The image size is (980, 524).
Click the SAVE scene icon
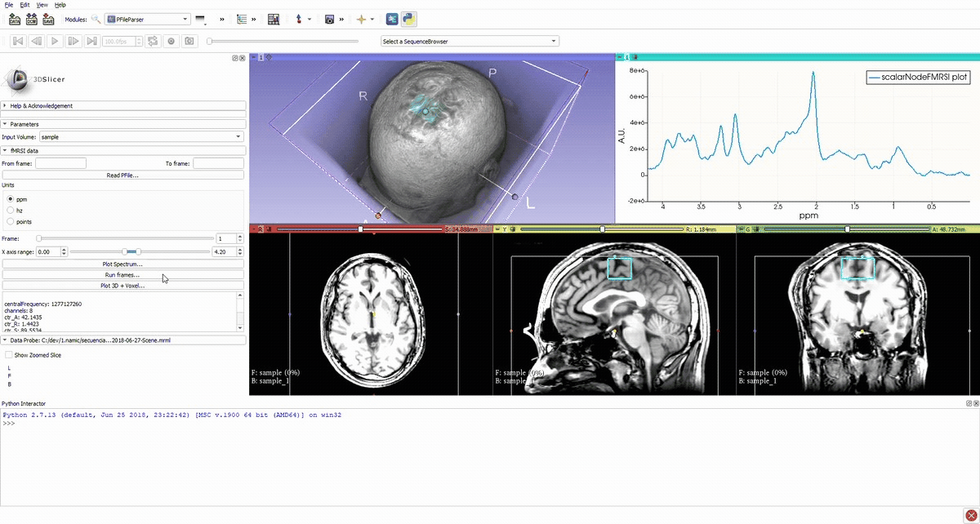coord(48,19)
